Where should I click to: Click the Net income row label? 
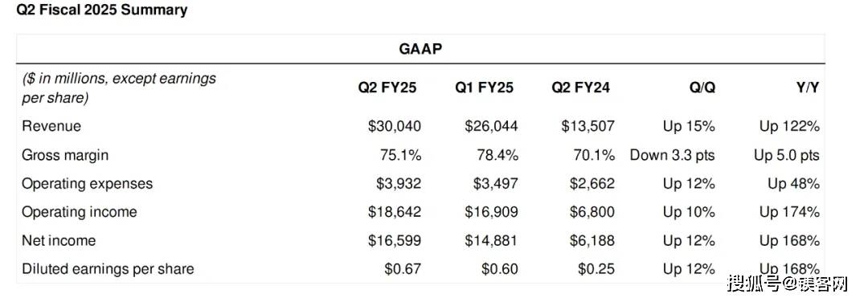coord(59,241)
